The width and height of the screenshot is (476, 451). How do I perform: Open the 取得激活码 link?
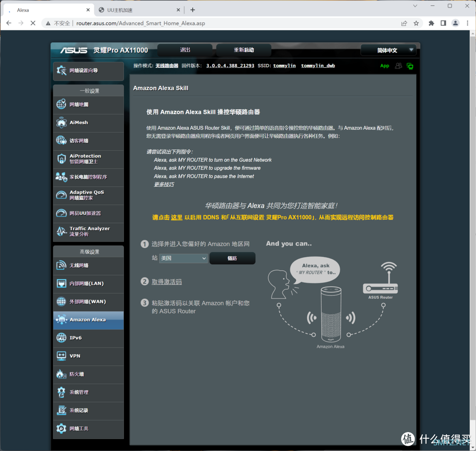167,282
